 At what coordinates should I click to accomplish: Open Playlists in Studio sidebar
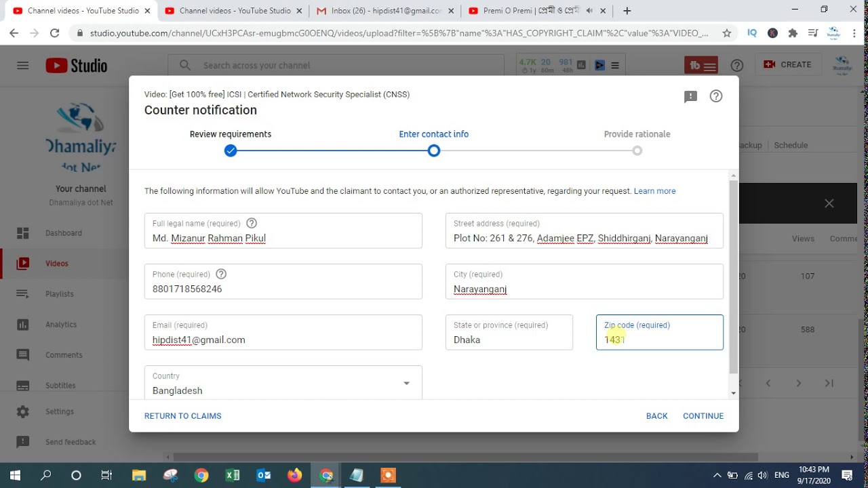point(64,294)
